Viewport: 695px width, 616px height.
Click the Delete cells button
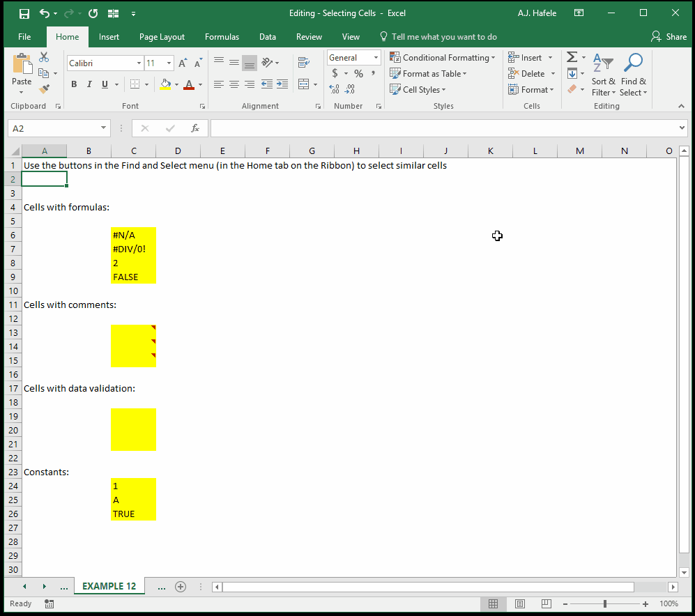526,74
